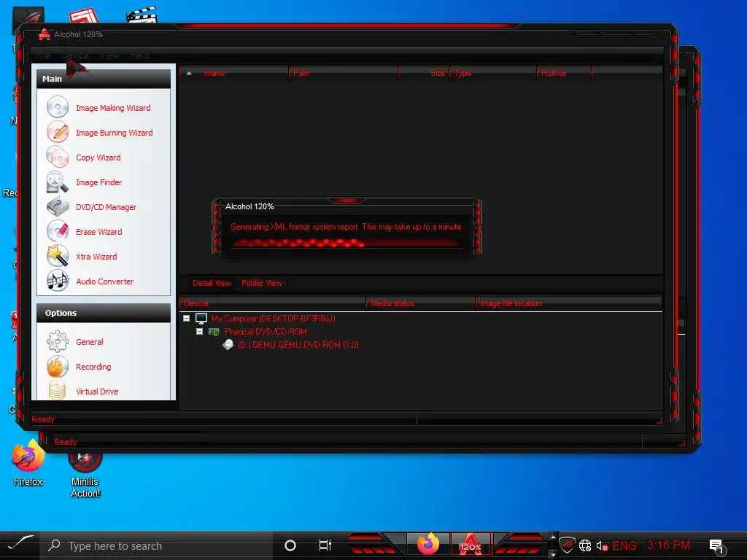Click 'Ready' in front window status bar
The height and width of the screenshot is (560, 747).
(x=43, y=419)
